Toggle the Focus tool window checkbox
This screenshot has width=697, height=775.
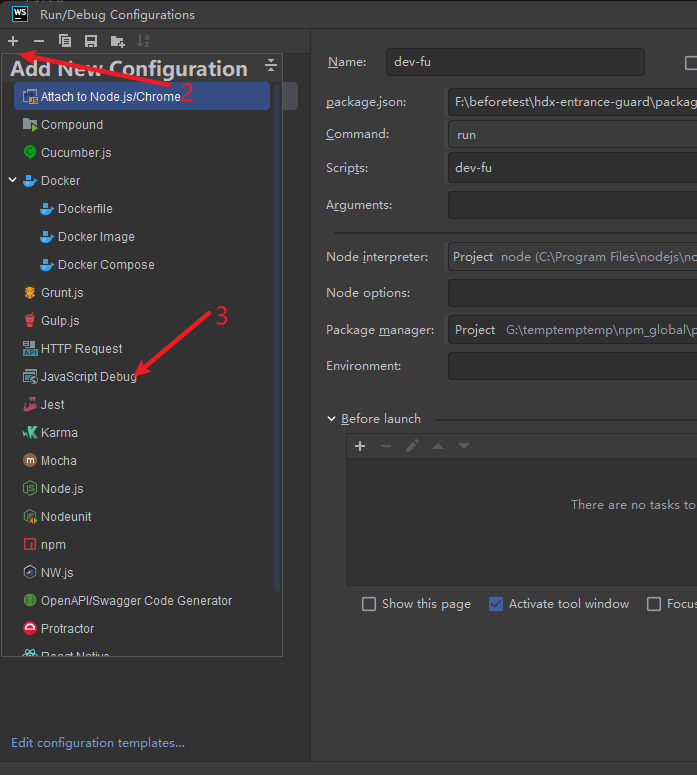click(x=654, y=604)
